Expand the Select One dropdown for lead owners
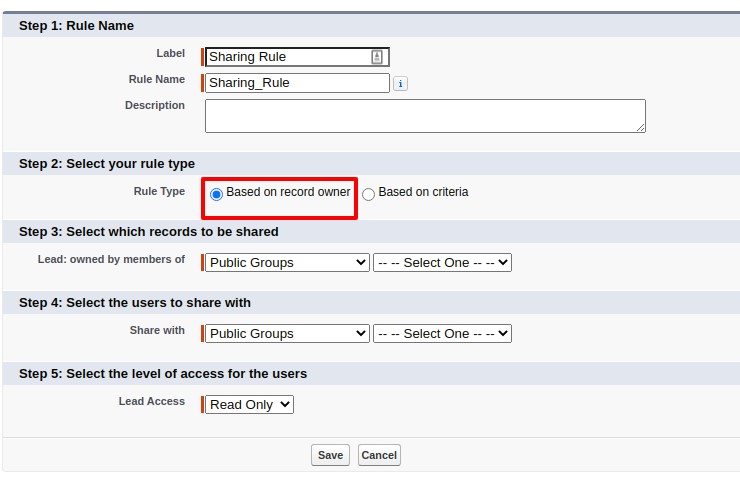The image size is (740, 488). pos(442,263)
